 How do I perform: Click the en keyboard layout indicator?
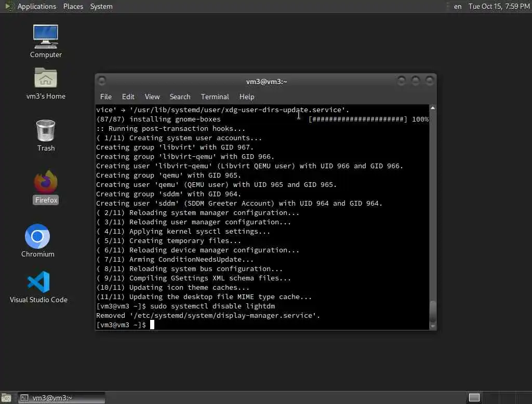[457, 6]
